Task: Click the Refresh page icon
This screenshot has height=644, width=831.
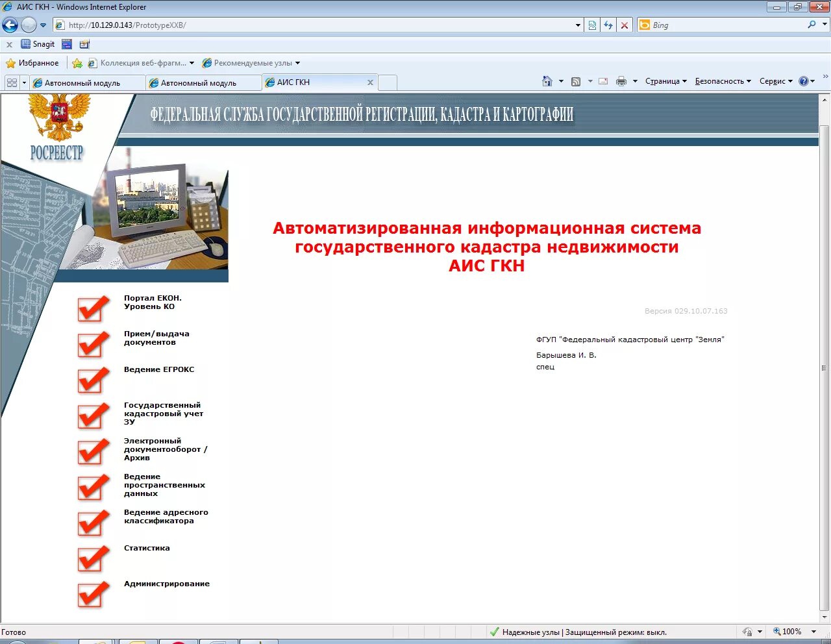Action: click(608, 25)
